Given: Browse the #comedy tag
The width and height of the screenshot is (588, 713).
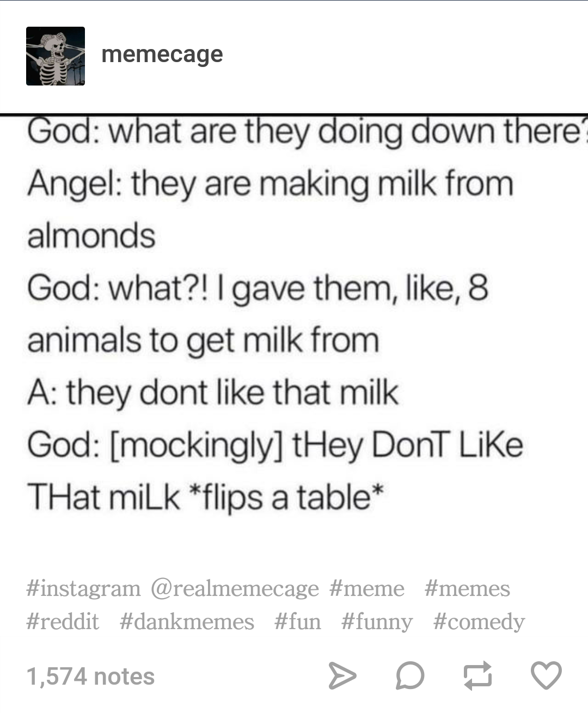Looking at the screenshot, I should (479, 622).
